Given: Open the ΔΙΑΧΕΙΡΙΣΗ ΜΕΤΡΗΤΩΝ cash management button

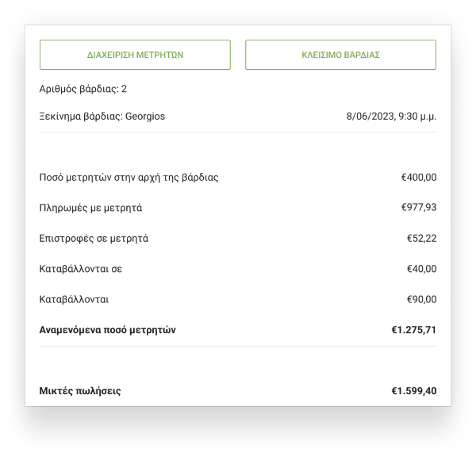Looking at the screenshot, I should click(x=135, y=55).
